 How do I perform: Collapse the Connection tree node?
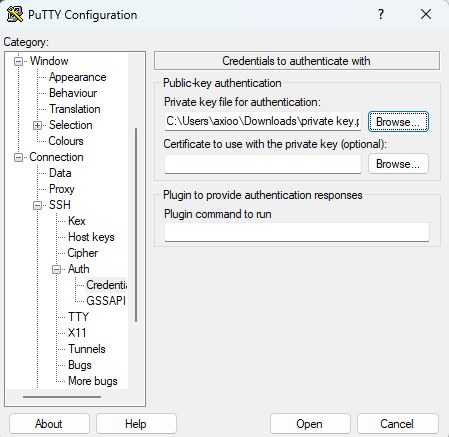[x=19, y=157]
